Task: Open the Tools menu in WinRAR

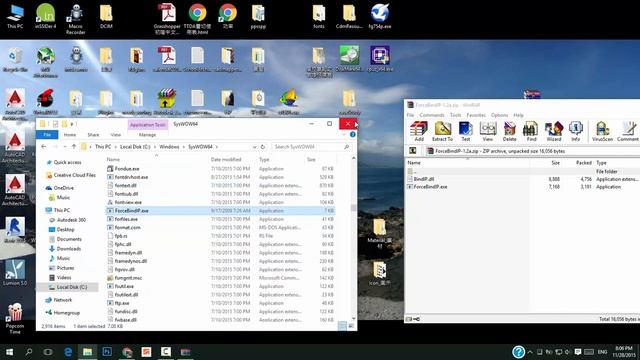Action: tap(456, 115)
